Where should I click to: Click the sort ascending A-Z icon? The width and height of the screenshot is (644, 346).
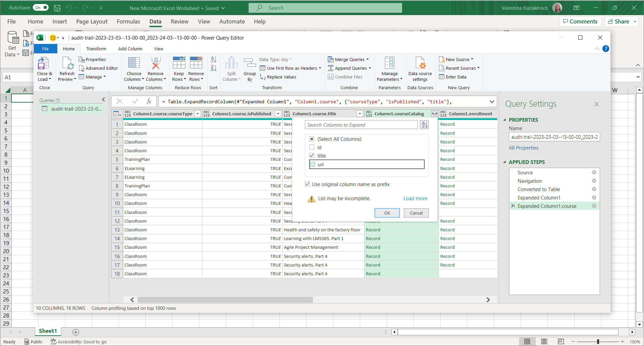pos(213,59)
